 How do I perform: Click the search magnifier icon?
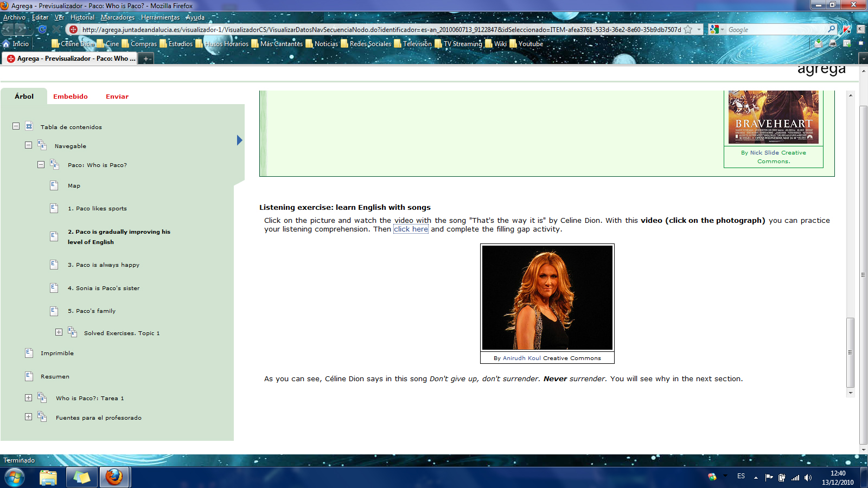point(831,29)
